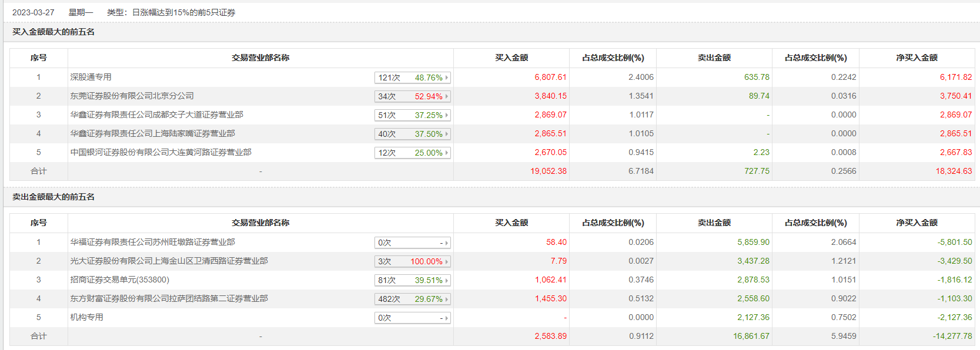980x350 pixels.
Task: Expand the 3次 100.00% stats box
Action: (x=412, y=261)
